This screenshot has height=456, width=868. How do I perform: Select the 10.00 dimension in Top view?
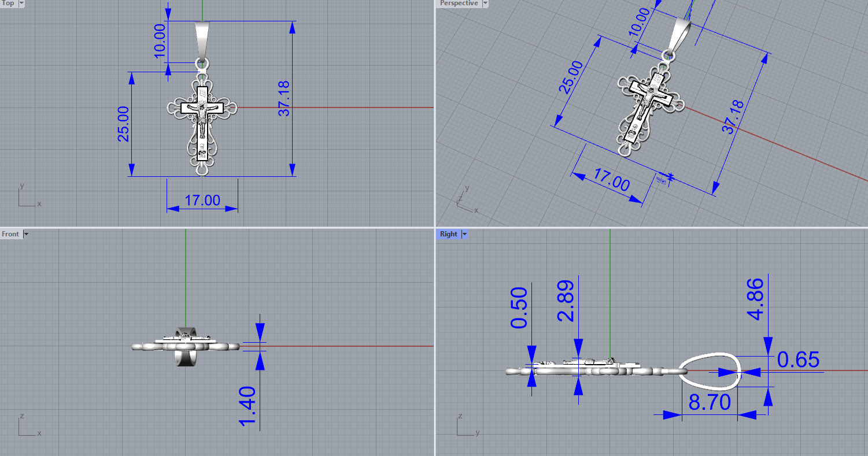pos(160,42)
